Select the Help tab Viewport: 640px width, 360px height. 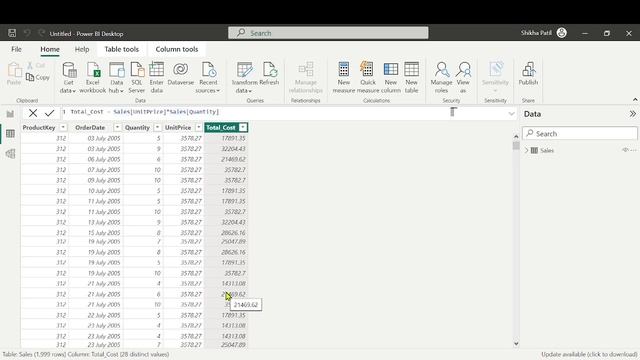click(82, 49)
